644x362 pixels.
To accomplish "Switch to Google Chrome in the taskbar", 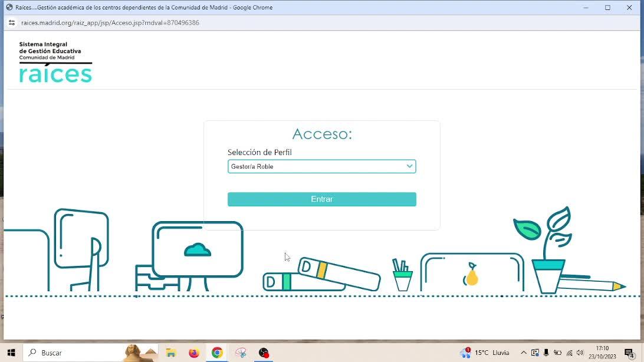I will pos(217,353).
